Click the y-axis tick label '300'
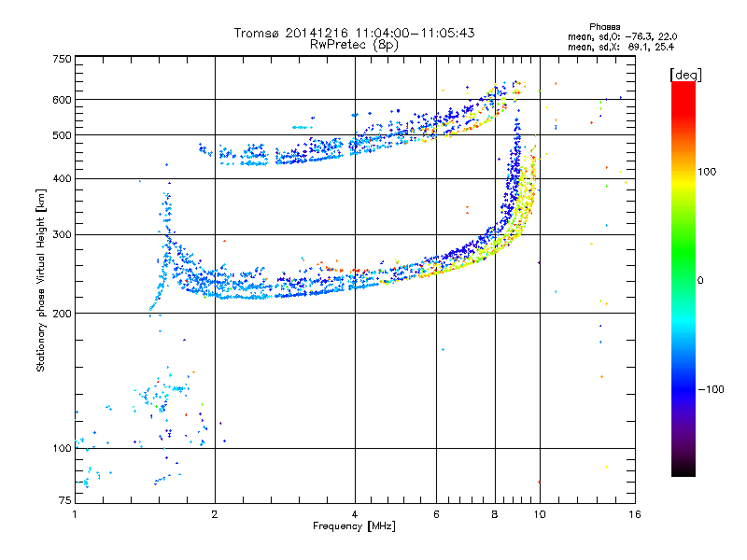 (x=62, y=235)
